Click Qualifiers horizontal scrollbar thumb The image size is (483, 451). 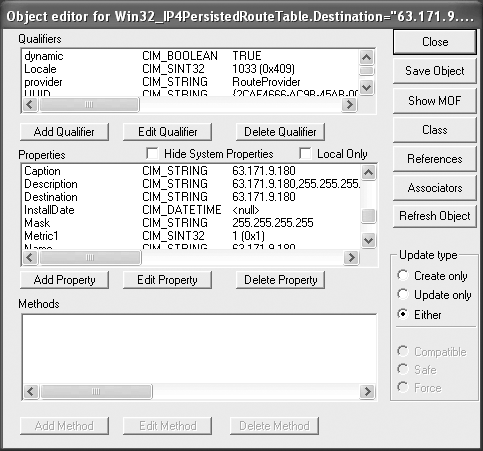pos(89,105)
